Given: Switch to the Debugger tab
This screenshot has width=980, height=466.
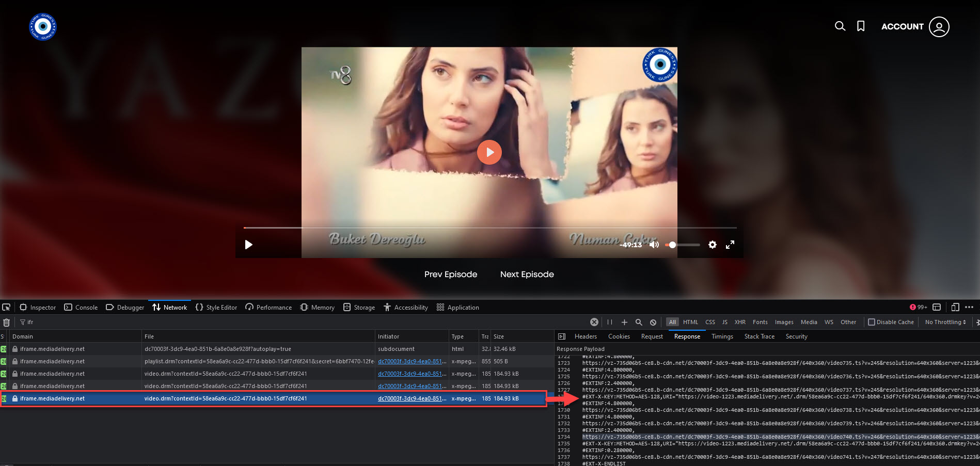Looking at the screenshot, I should pyautogui.click(x=125, y=308).
